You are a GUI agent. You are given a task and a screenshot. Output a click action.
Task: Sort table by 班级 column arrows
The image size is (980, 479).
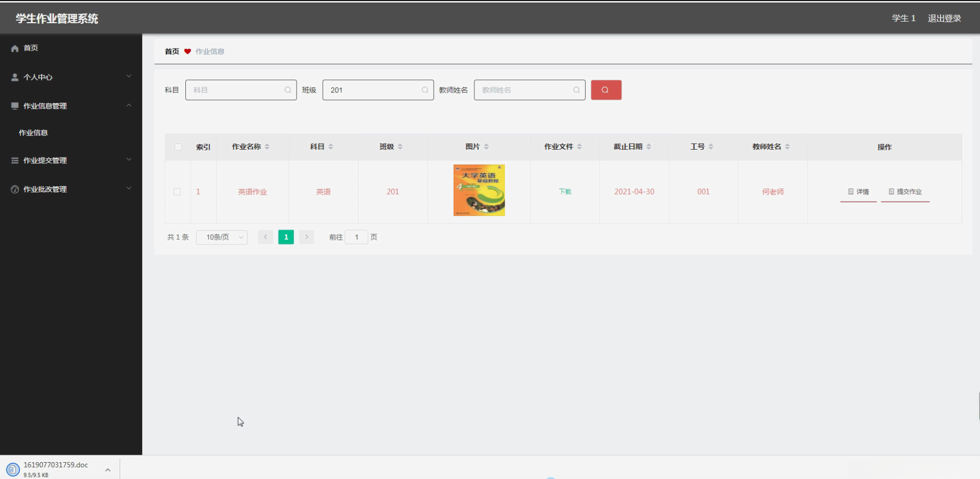click(x=400, y=146)
